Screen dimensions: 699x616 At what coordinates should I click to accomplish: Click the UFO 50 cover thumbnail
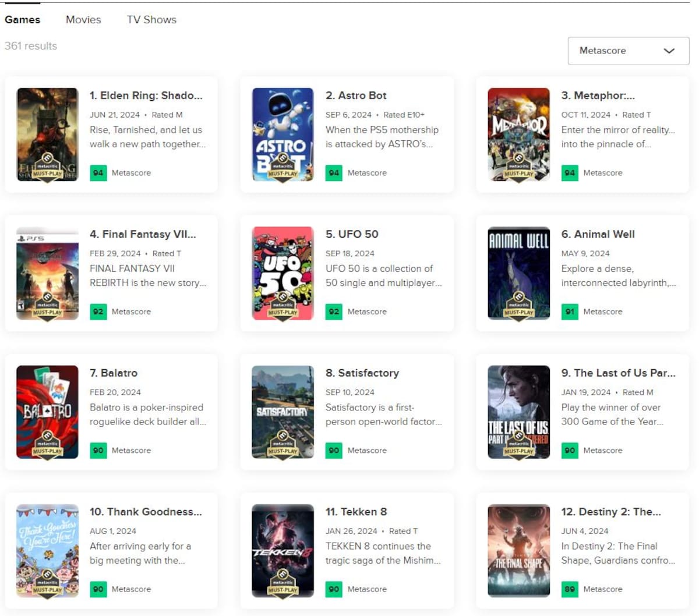tap(283, 273)
